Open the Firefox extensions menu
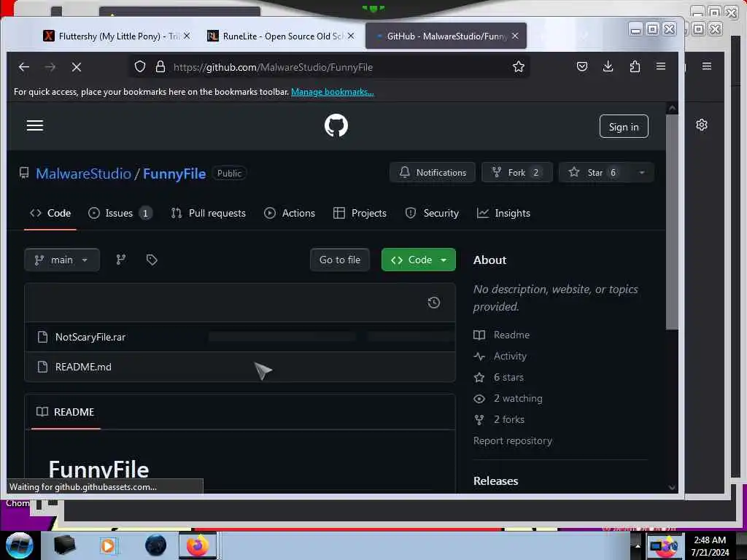747x560 pixels. point(635,66)
